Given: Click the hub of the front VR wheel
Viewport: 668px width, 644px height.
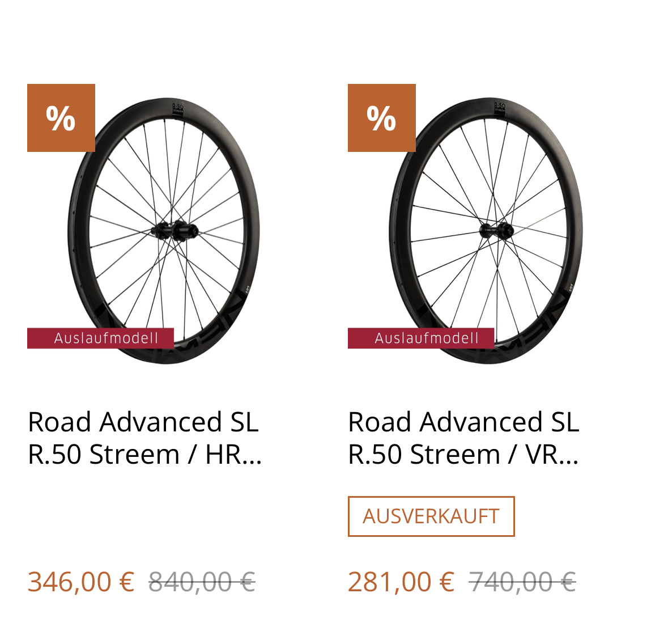Looking at the screenshot, I should click(x=496, y=231).
